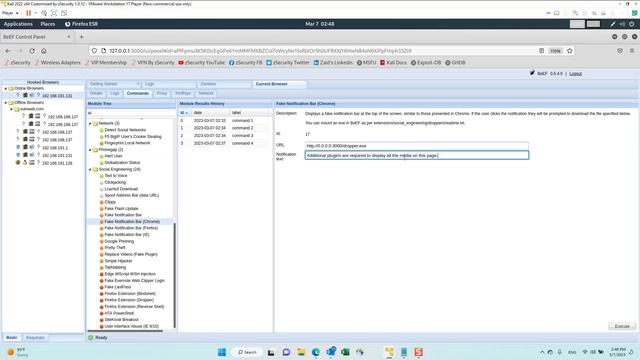This screenshot has width=640, height=360.
Task: Open the VMware Player menu dropdown
Action: point(17,13)
